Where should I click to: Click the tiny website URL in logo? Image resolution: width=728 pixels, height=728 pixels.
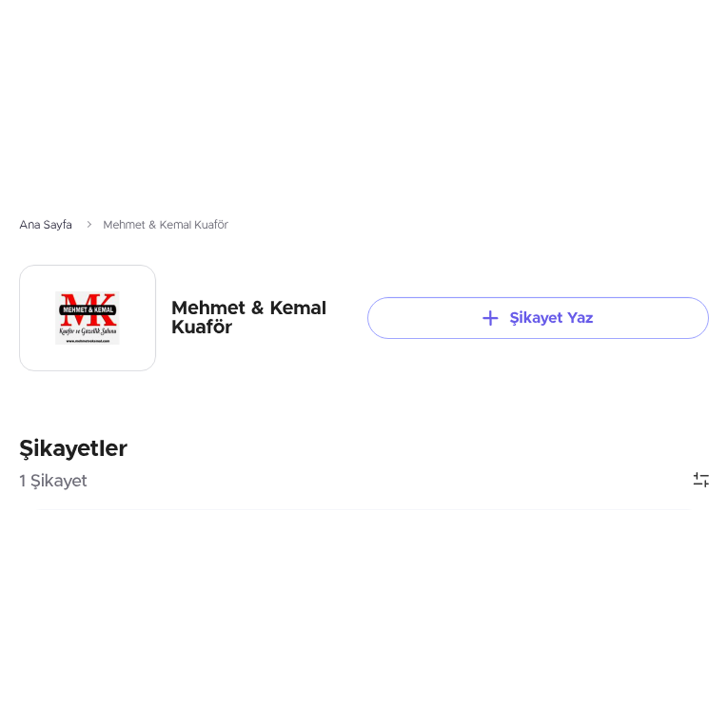coord(88,341)
